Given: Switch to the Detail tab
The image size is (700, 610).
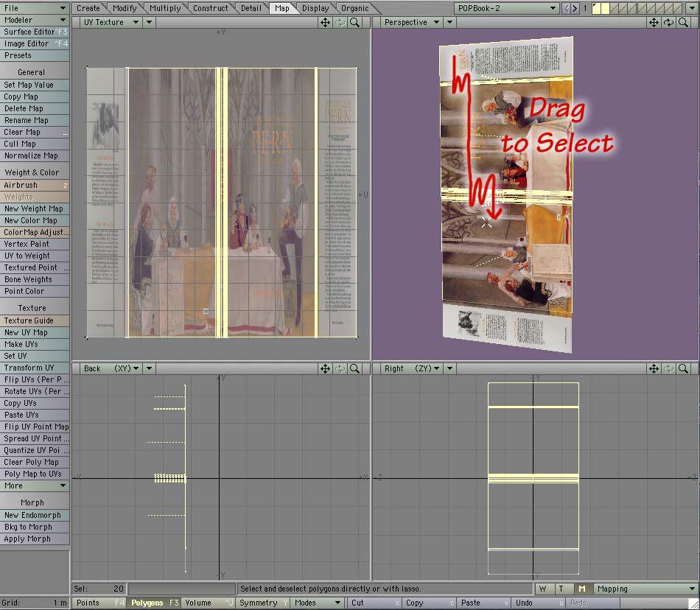Looking at the screenshot, I should tap(251, 8).
